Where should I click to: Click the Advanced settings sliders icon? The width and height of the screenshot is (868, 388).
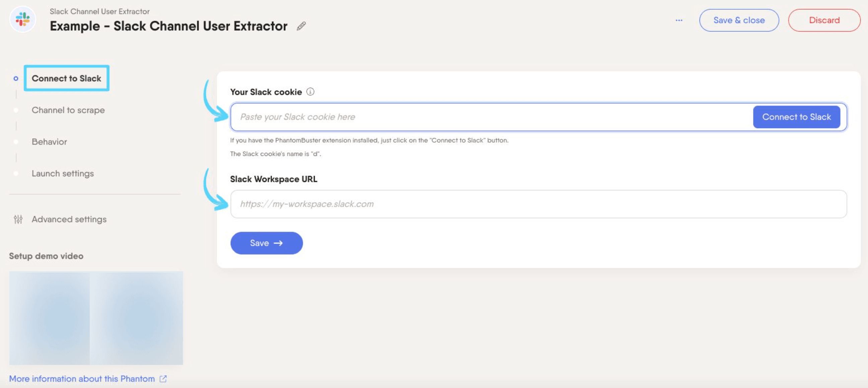tap(18, 219)
